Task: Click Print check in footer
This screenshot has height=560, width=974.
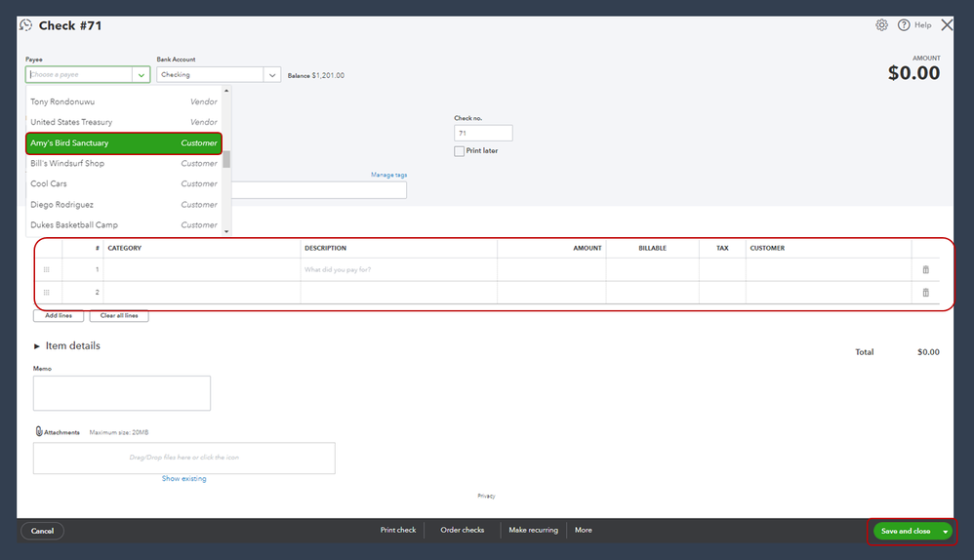Action: click(x=398, y=530)
